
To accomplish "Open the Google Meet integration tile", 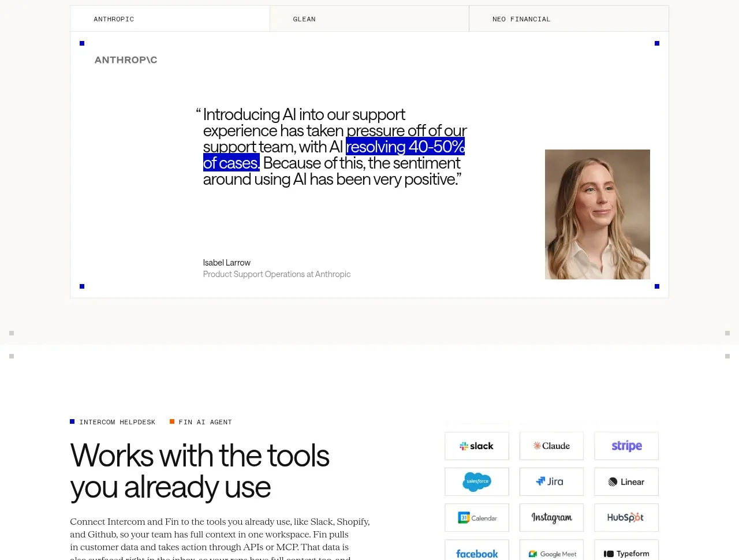I will click(551, 550).
